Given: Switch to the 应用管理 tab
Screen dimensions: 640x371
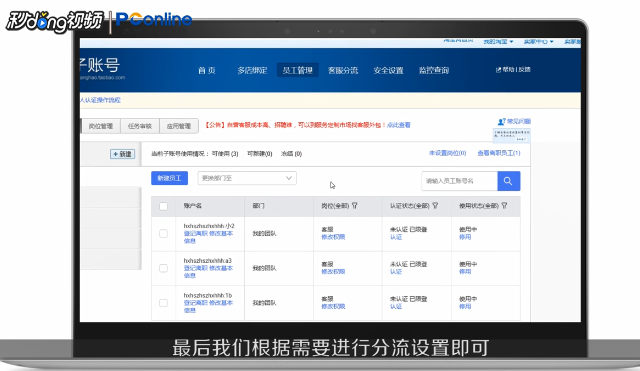Looking at the screenshot, I should click(x=179, y=126).
